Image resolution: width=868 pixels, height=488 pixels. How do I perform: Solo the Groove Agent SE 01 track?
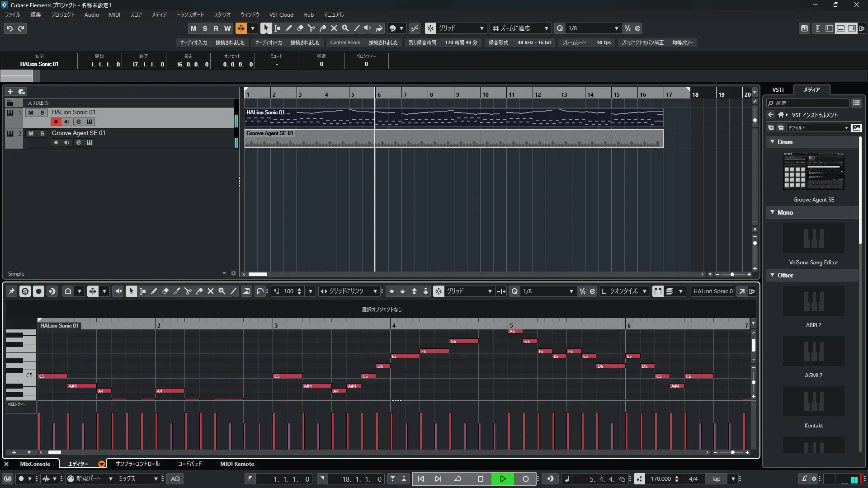[x=42, y=133]
